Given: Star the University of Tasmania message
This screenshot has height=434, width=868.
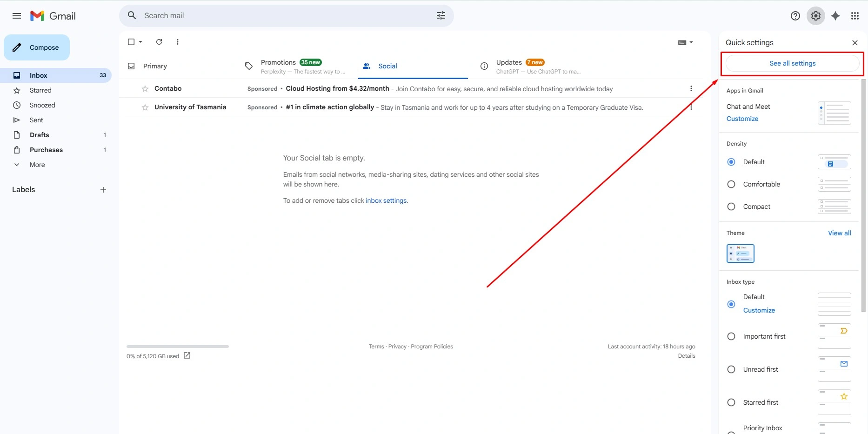Looking at the screenshot, I should pyautogui.click(x=145, y=107).
